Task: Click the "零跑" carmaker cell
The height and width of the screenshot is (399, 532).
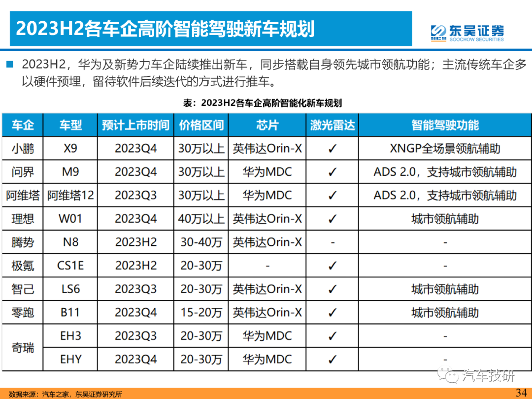Action: tap(23, 312)
